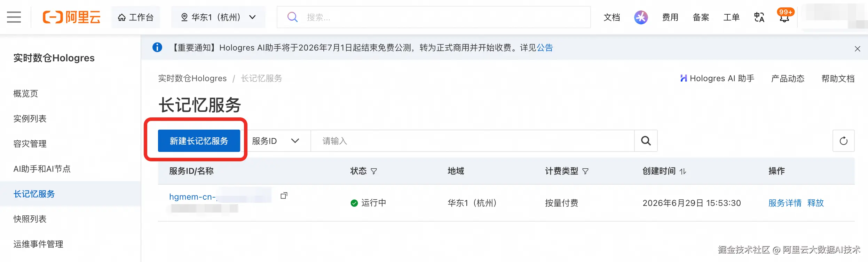Image resolution: width=868 pixels, height=262 pixels.
Task: Dismiss the important notice banner
Action: (858, 49)
